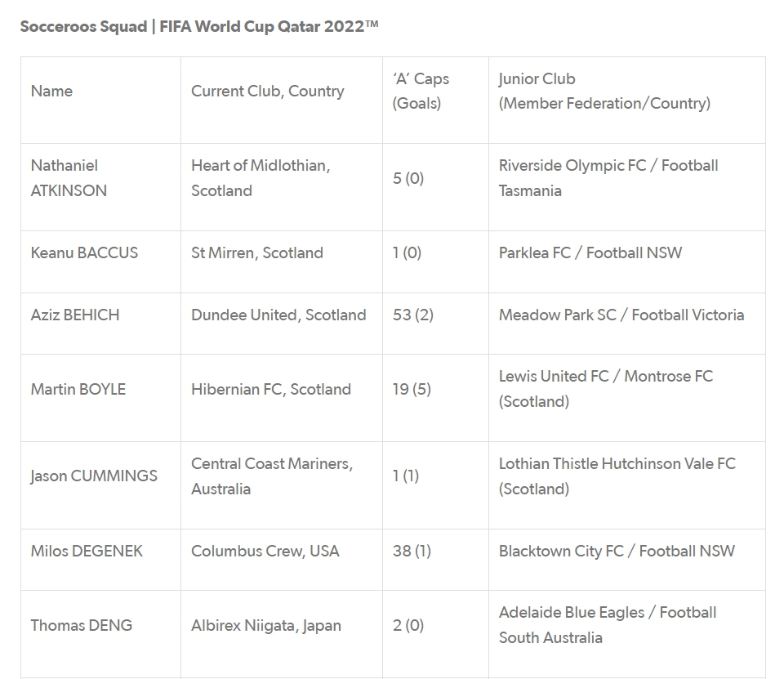Viewport: 784px width, 679px height.
Task: Click Central Coast Mariners, Australia cell
Action: pos(272,476)
